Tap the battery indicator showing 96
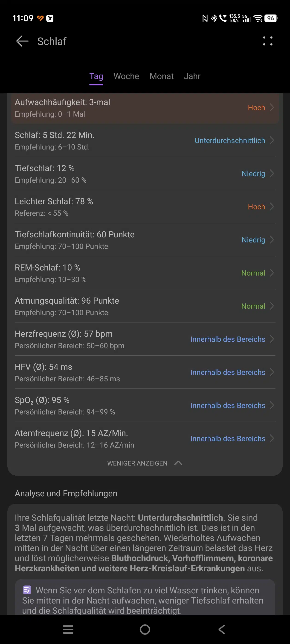Screen dimensions: 290x644 click(x=271, y=18)
